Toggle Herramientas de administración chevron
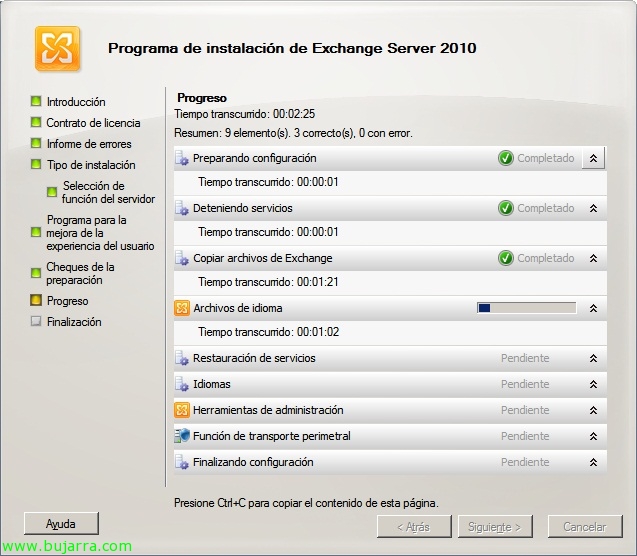Viewport: 637px width, 556px height. [x=593, y=410]
